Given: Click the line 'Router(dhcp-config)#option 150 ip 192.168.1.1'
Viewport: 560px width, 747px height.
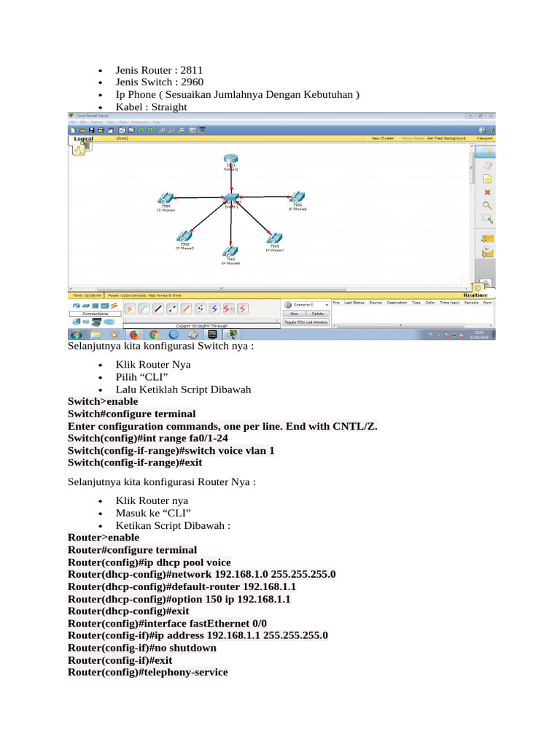Looking at the screenshot, I should pos(179,600).
